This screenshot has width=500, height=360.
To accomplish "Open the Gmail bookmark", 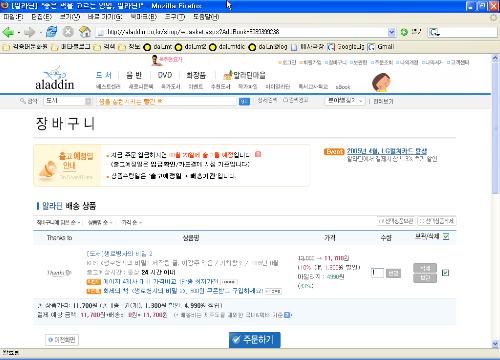I will pyautogui.click(x=380, y=47).
